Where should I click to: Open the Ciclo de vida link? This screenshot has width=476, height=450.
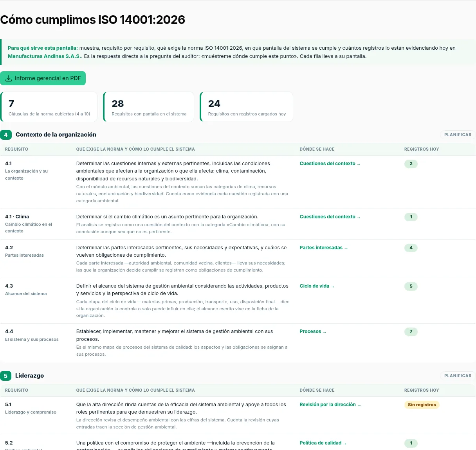click(317, 286)
